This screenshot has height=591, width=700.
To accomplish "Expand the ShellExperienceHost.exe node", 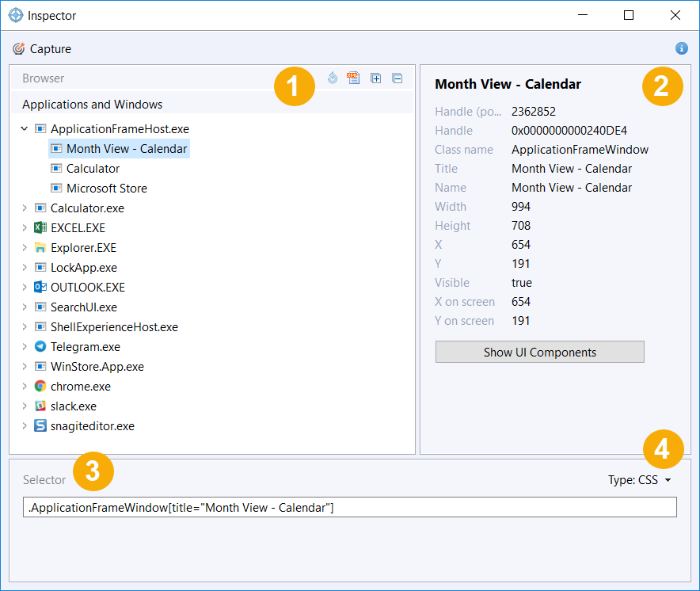I will pyautogui.click(x=25, y=326).
